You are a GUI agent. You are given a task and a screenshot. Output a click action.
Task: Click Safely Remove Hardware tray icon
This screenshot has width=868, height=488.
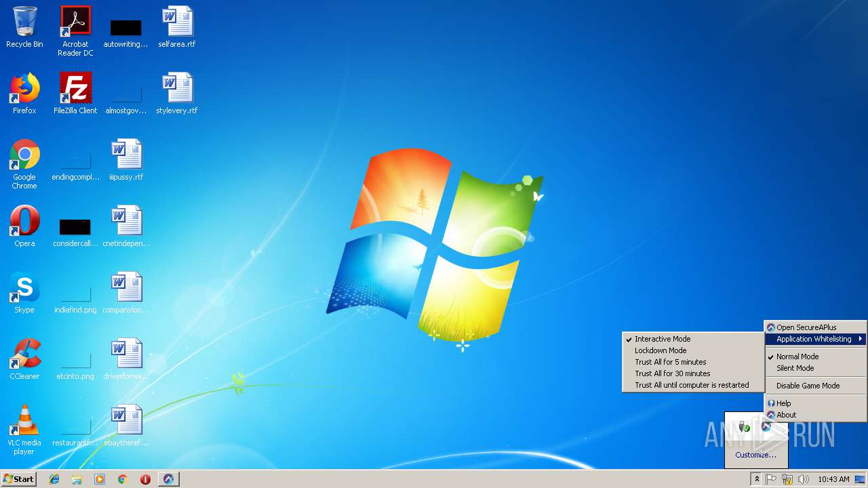click(x=745, y=427)
